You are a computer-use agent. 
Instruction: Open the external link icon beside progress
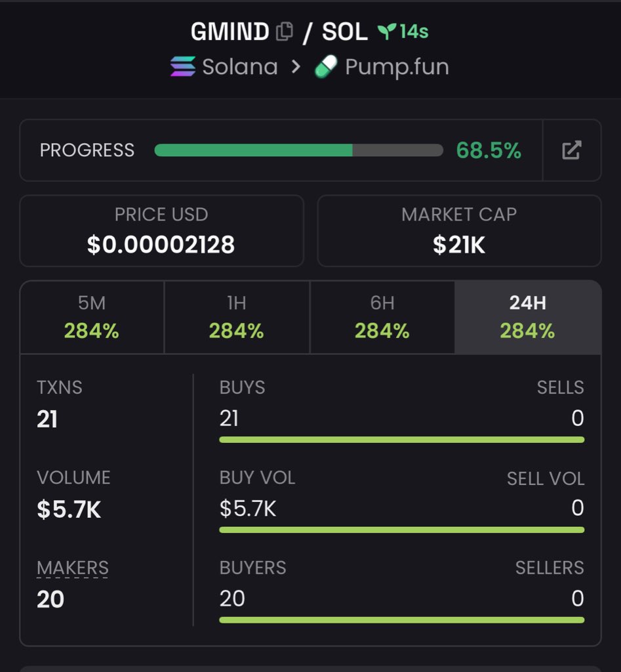pyautogui.click(x=572, y=150)
